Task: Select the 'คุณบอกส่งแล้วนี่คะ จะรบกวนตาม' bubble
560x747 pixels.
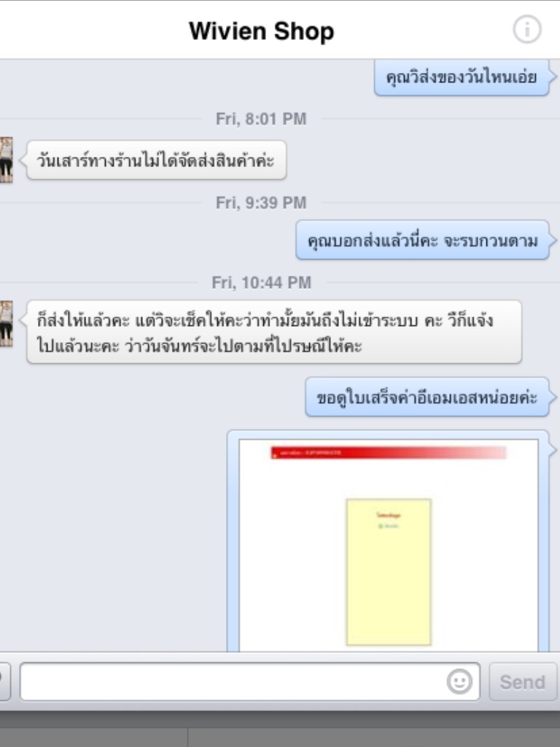Action: click(422, 240)
